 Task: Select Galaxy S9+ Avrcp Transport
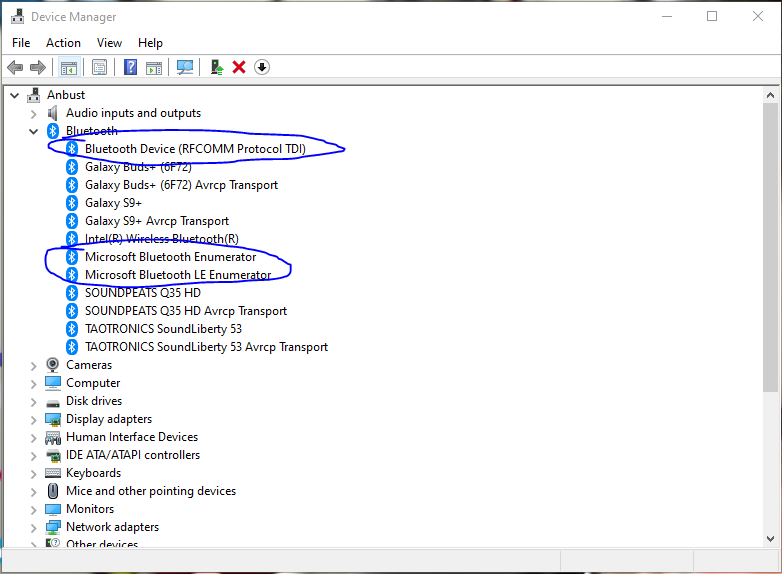click(x=157, y=220)
